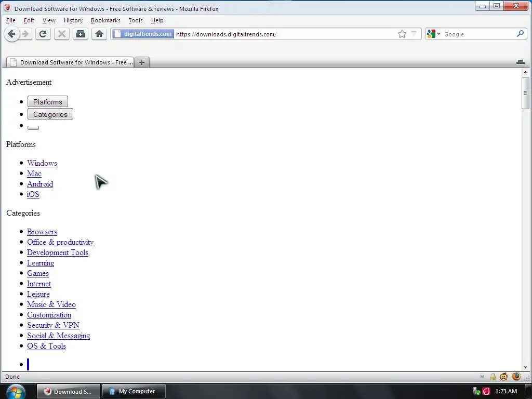532x399 pixels.
Task: Click the Firefox title bar app icon
Action: coord(7,8)
